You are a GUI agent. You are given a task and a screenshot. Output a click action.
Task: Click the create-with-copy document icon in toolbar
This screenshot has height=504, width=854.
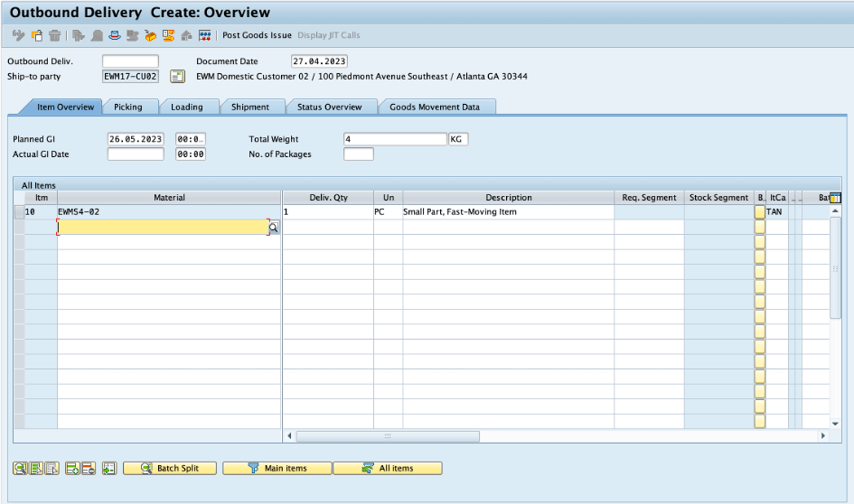[37, 35]
